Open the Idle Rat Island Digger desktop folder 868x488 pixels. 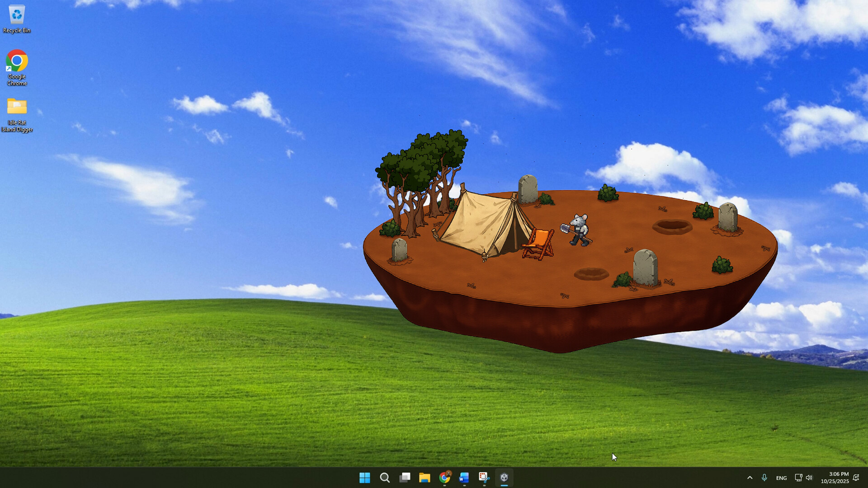(x=17, y=108)
